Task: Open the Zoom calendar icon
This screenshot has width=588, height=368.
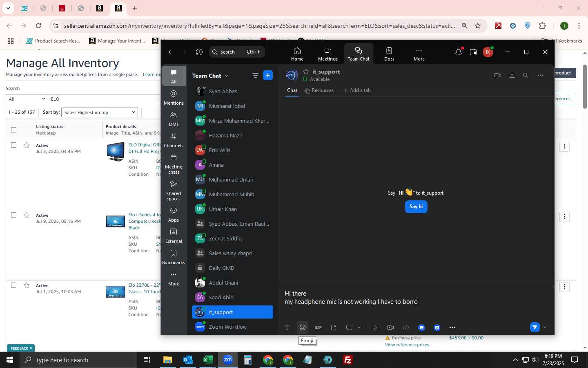Action: coord(473,52)
